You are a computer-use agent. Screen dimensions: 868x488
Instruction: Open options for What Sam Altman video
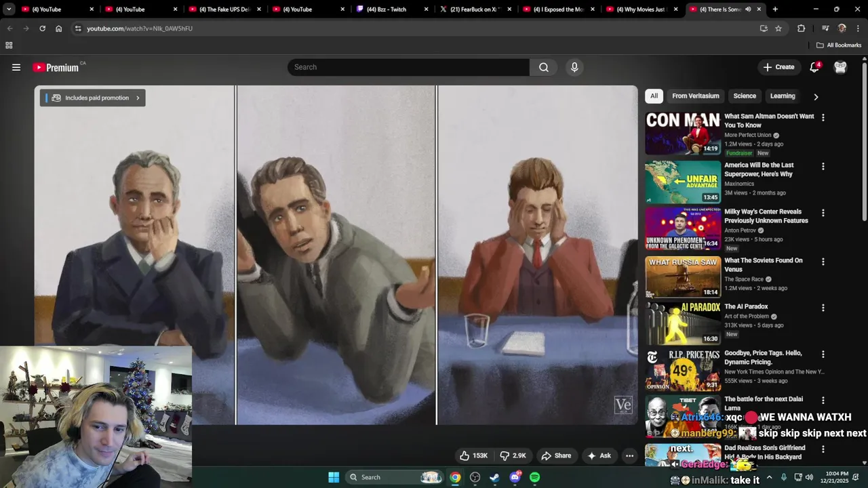[x=823, y=117]
